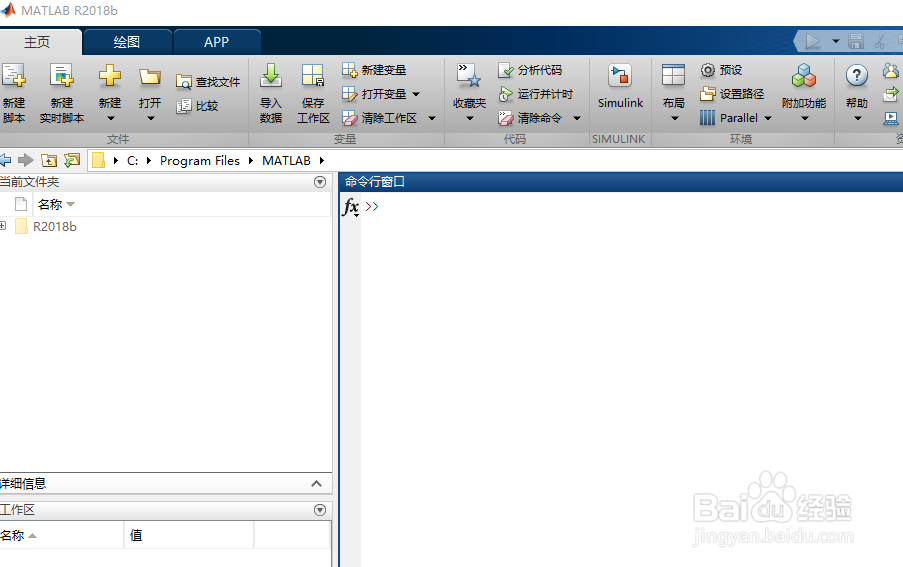Click the workspace 值 (Value) column header
903x567 pixels.
click(x=136, y=535)
